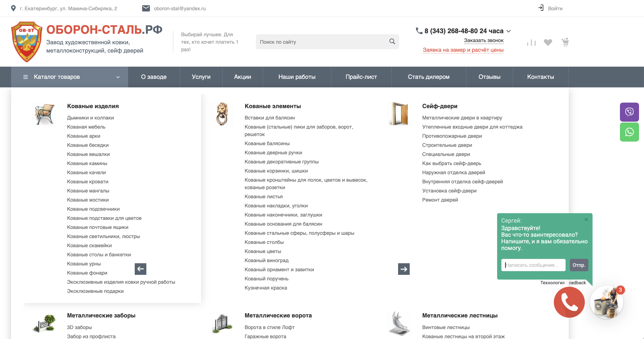Open the Отзывы menu item
The width and height of the screenshot is (644, 339).
(x=490, y=77)
